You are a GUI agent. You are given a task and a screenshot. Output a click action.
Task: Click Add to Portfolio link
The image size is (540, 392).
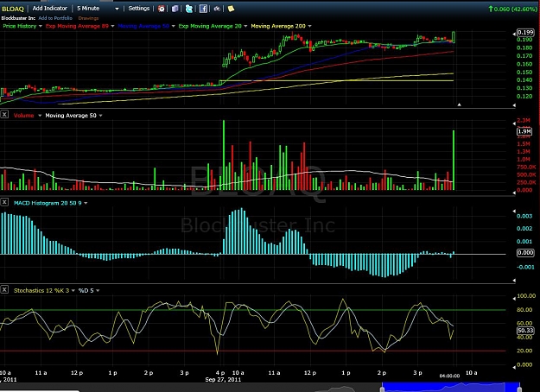point(55,18)
